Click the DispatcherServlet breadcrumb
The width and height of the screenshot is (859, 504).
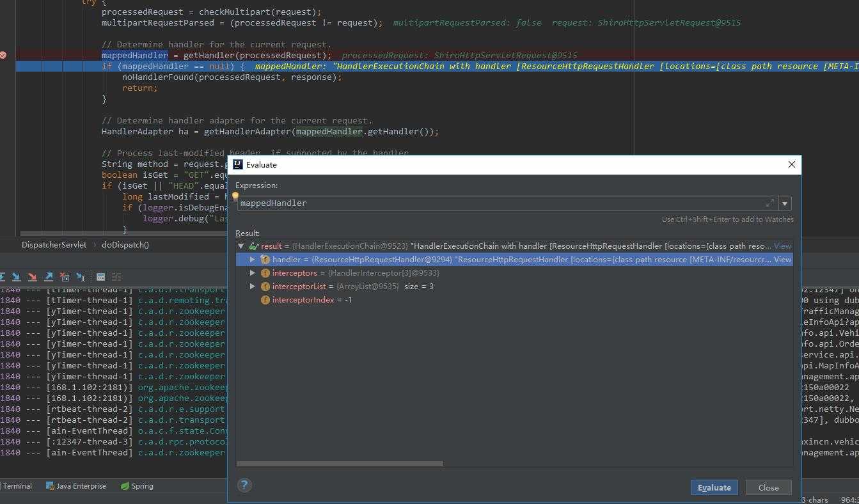pyautogui.click(x=54, y=245)
